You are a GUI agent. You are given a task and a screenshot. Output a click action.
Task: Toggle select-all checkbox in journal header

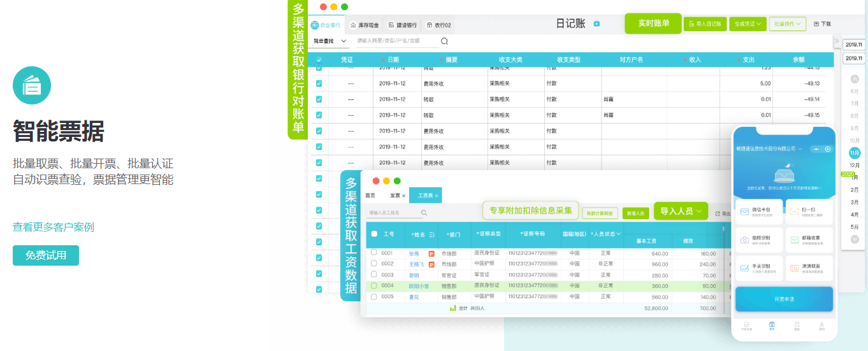click(319, 60)
